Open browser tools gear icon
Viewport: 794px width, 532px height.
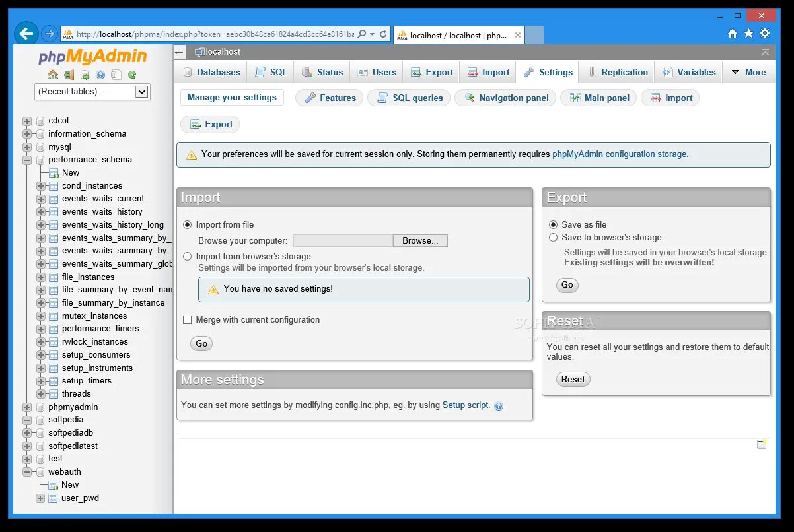(x=765, y=33)
